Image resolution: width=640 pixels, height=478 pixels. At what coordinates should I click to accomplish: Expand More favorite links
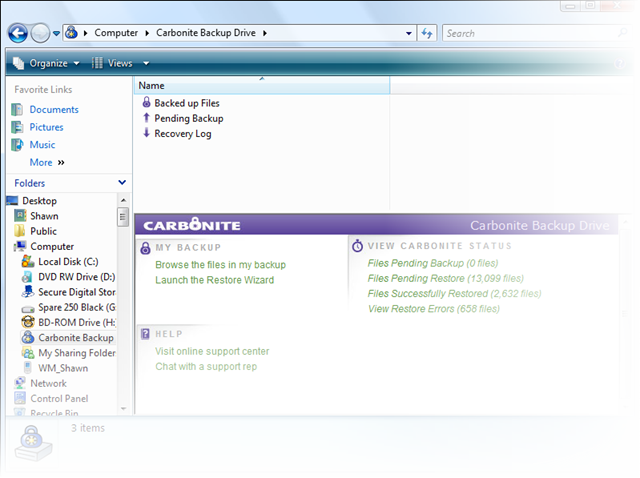pos(47,162)
